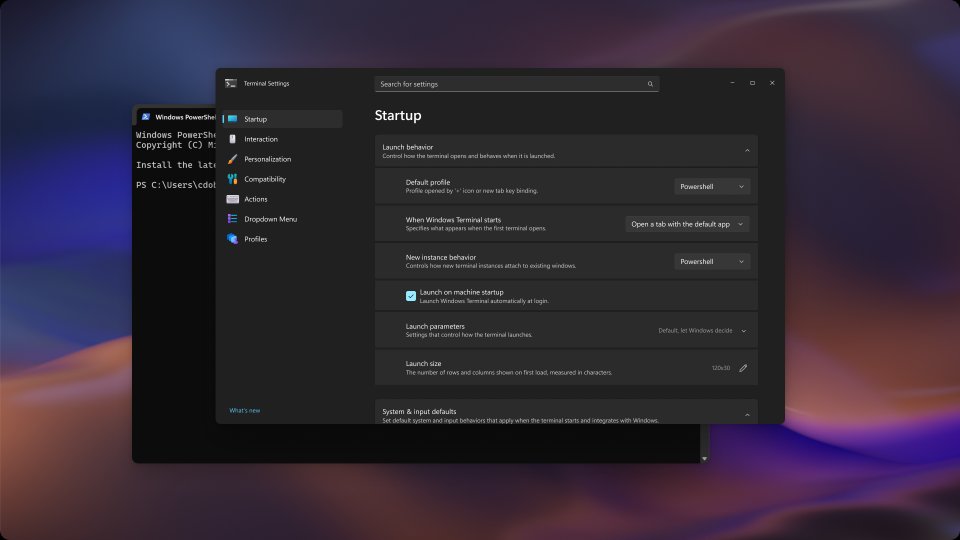Click the search magnifier icon
The width and height of the screenshot is (960, 540).
point(650,84)
